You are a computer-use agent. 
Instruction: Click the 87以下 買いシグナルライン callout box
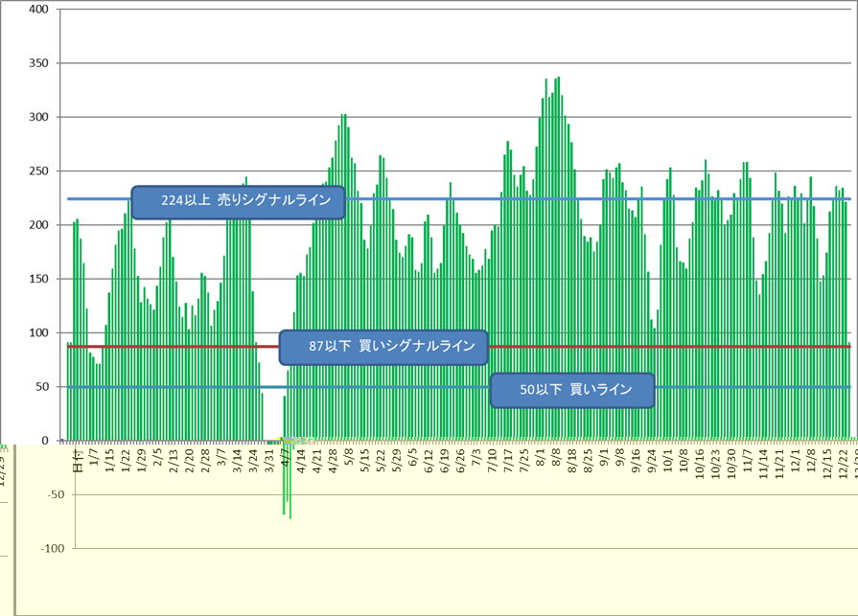point(383,347)
